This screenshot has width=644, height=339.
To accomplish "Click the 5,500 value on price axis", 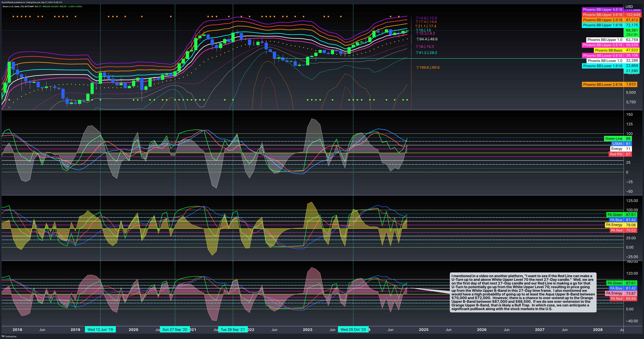I will (x=631, y=92).
